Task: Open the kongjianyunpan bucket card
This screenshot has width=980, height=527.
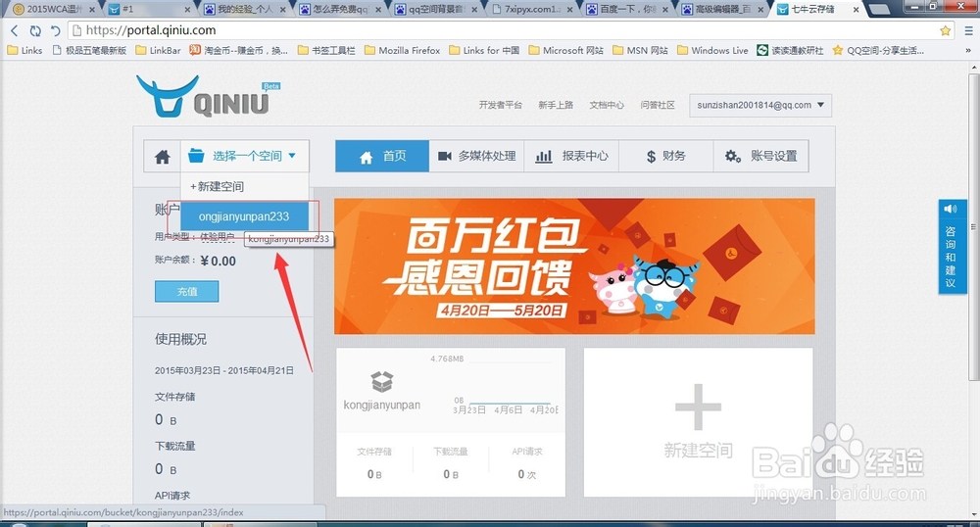Action: [x=451, y=422]
